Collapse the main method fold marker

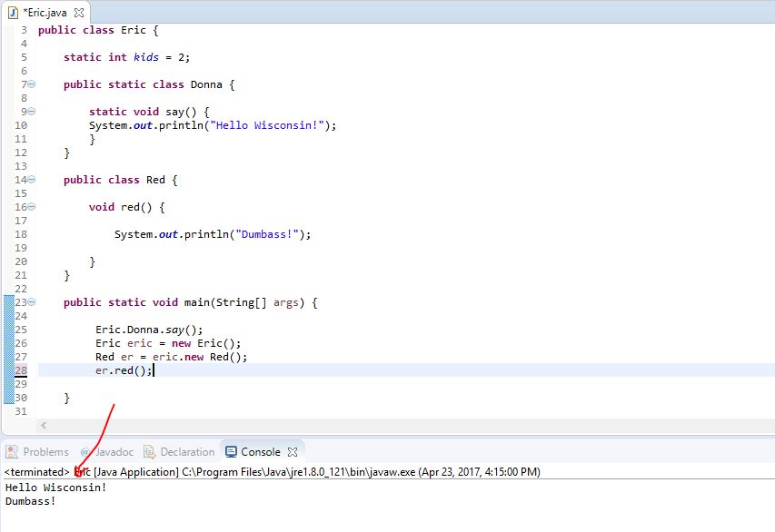30,302
